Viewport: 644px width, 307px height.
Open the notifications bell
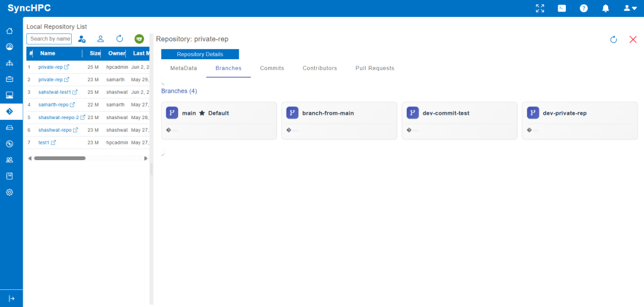coord(606,8)
